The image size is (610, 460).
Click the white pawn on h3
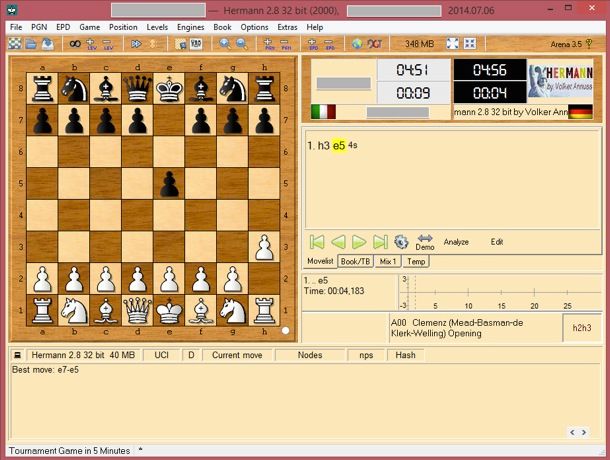264,247
